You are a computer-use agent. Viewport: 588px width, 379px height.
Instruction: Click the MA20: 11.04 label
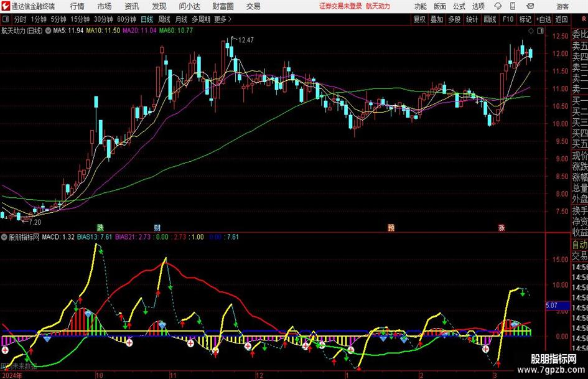139,30
